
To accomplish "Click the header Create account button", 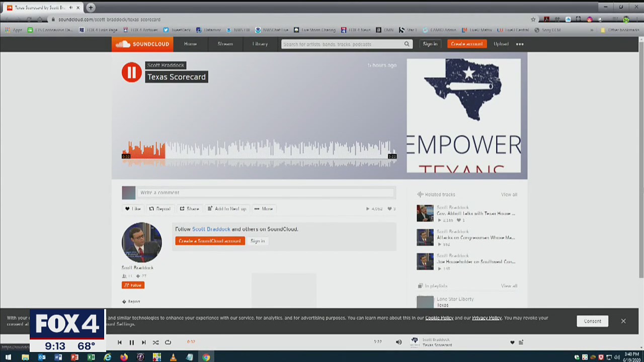I will pos(466,44).
